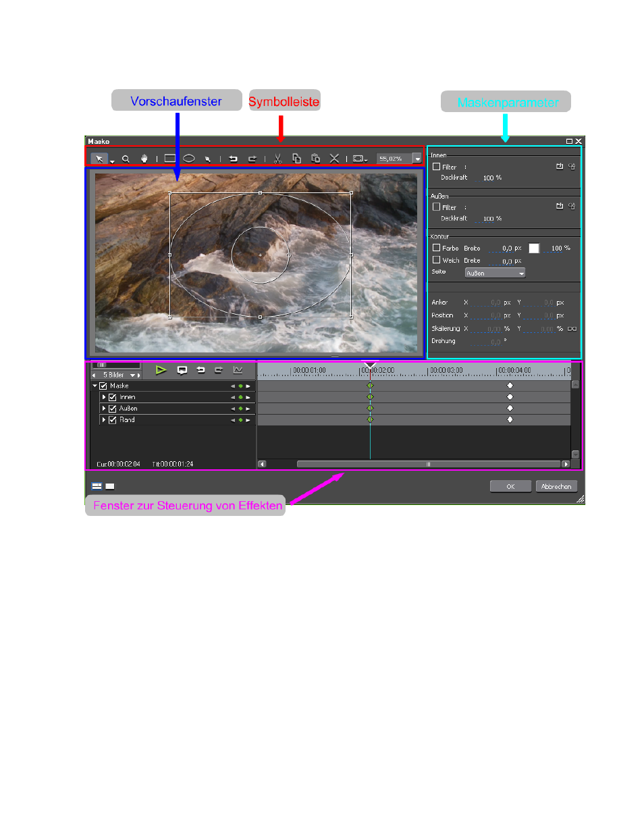Jump to previous keyframe on Außen row
Image resolution: width=644 pixels, height=834 pixels.
click(x=233, y=409)
